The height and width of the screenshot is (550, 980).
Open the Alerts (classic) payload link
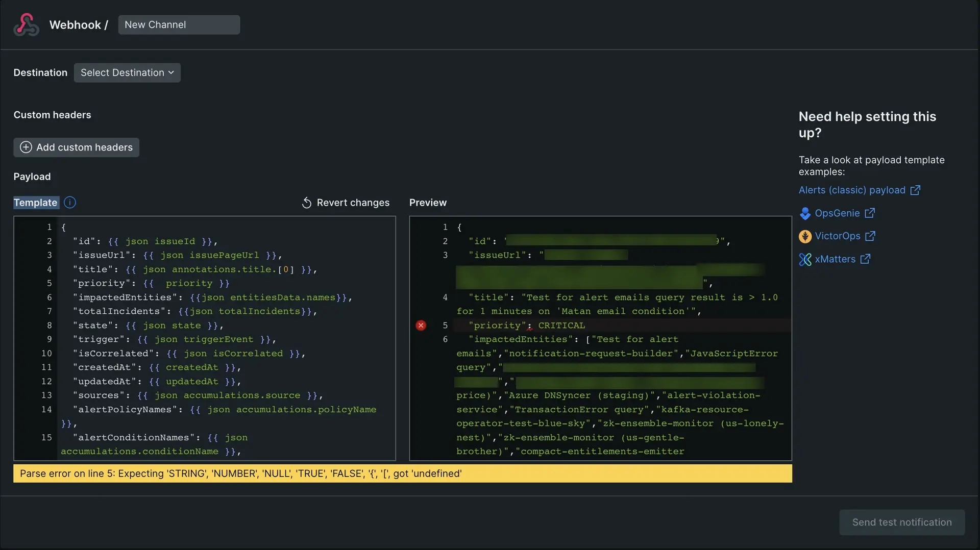851,190
